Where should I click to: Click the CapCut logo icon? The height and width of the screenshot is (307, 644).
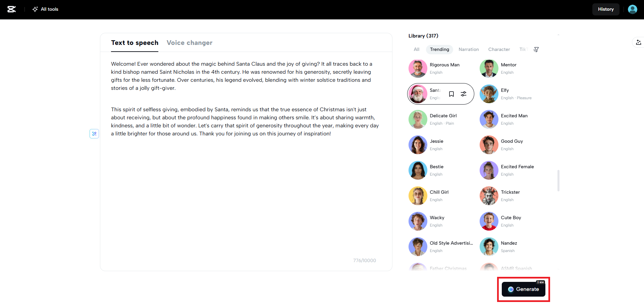[x=12, y=9]
